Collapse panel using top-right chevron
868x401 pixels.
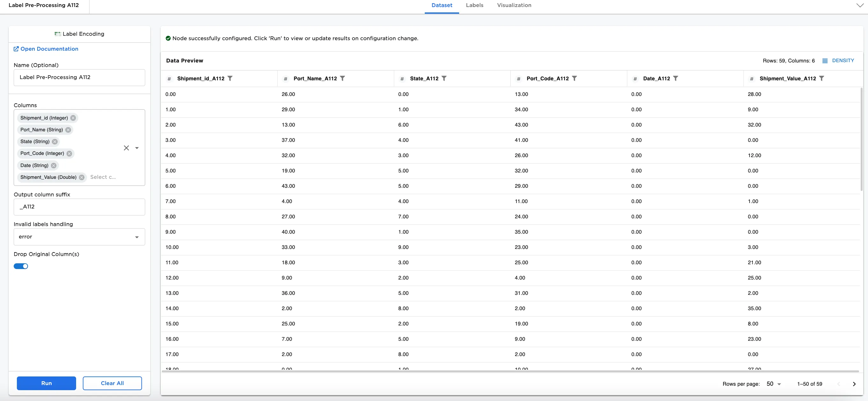(x=860, y=5)
